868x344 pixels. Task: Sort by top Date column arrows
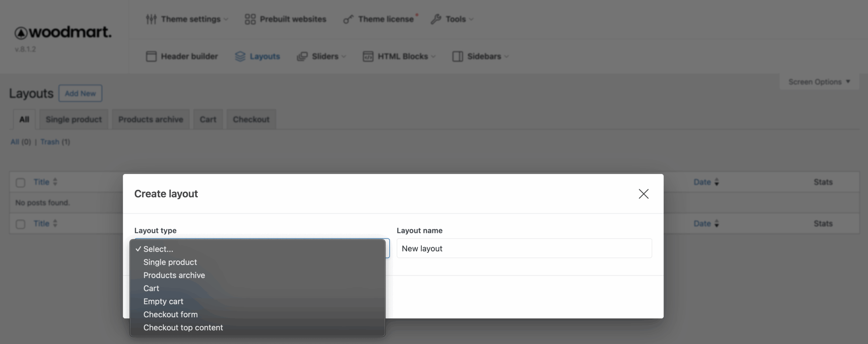click(716, 182)
